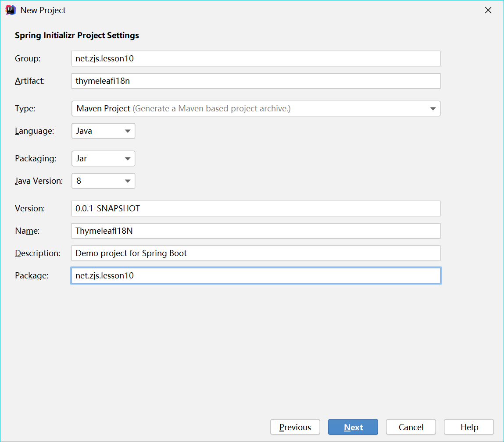Click the Description input field

(256, 253)
